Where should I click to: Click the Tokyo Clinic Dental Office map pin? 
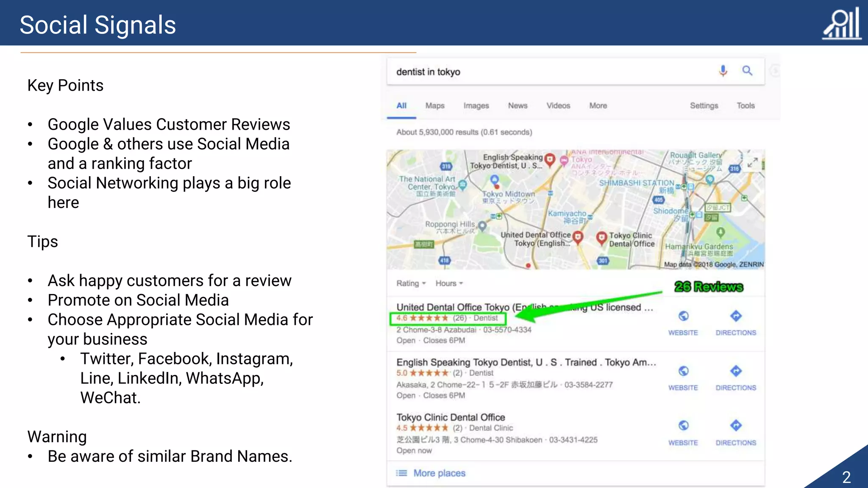click(601, 238)
